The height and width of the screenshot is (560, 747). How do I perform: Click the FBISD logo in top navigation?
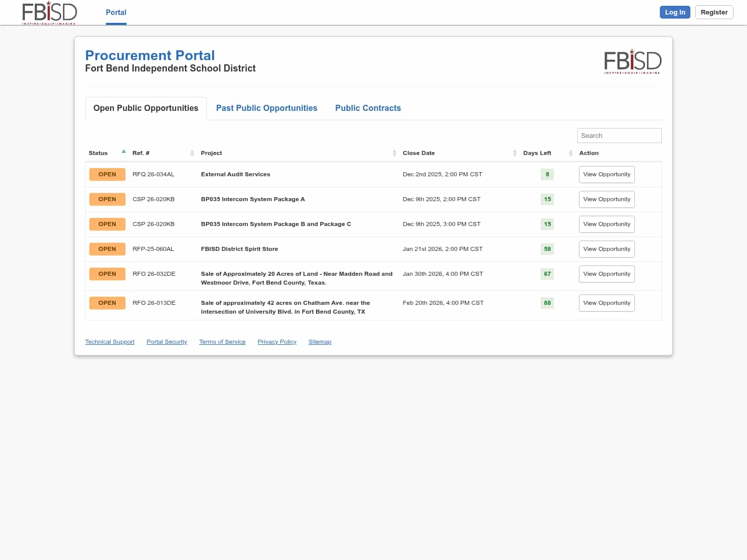pyautogui.click(x=49, y=12)
